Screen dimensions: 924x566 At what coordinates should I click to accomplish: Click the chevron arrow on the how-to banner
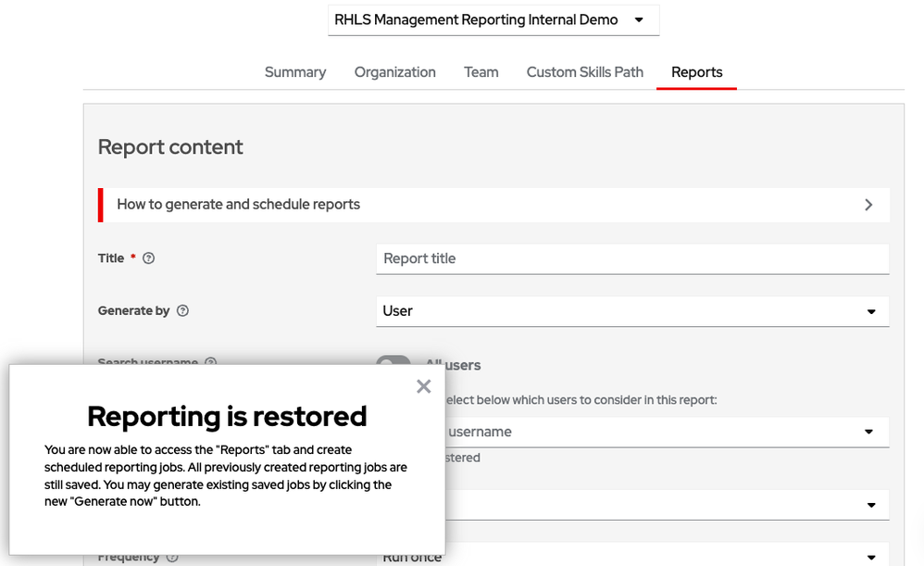[x=868, y=205]
